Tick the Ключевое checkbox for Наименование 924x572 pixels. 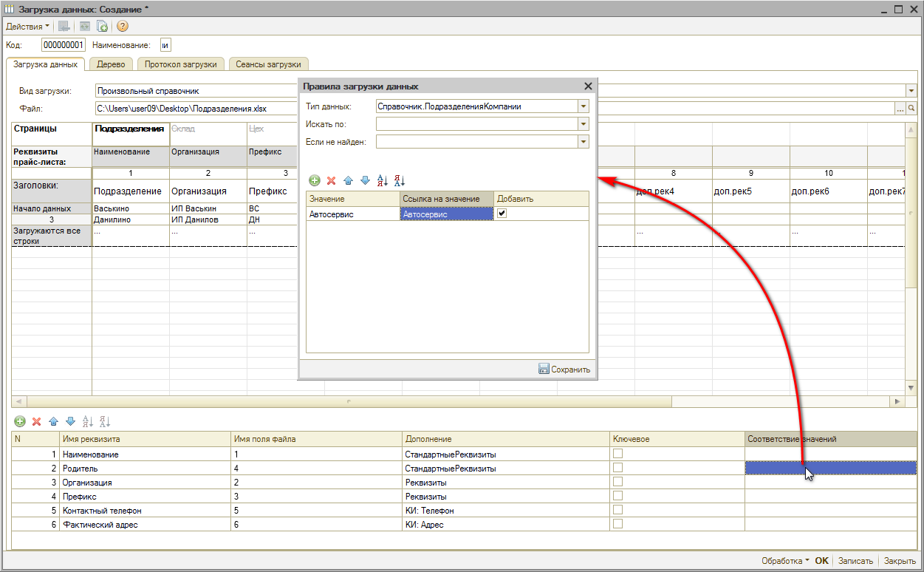pos(618,454)
